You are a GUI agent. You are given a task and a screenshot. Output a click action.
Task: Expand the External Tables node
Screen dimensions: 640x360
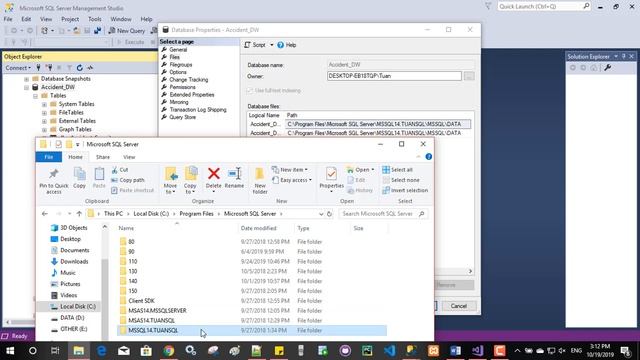pyautogui.click(x=44, y=121)
